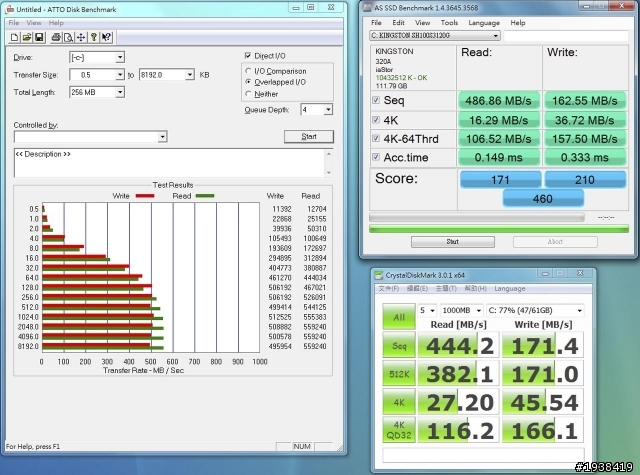Select the Neither radio button
Image resolution: width=640 pixels, height=475 pixels.
[248, 94]
